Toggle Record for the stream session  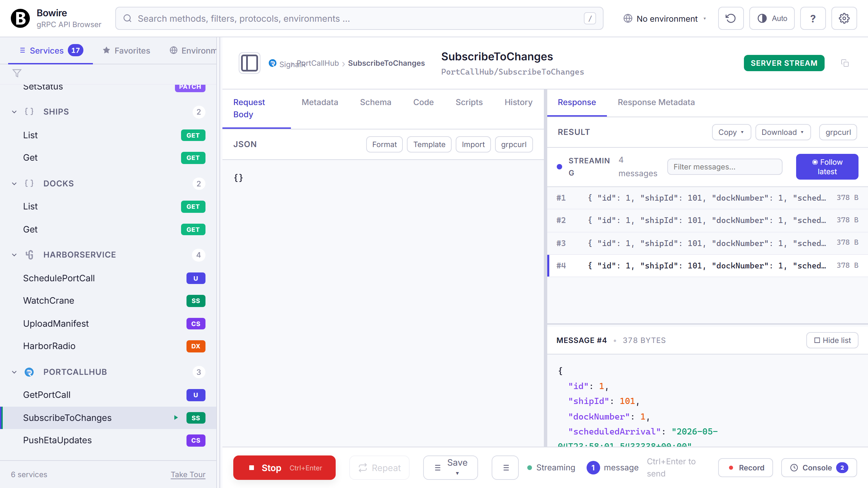click(745, 468)
